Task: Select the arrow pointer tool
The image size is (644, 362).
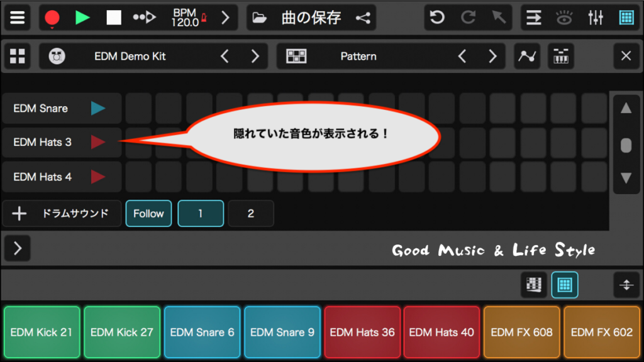Action: point(499,18)
